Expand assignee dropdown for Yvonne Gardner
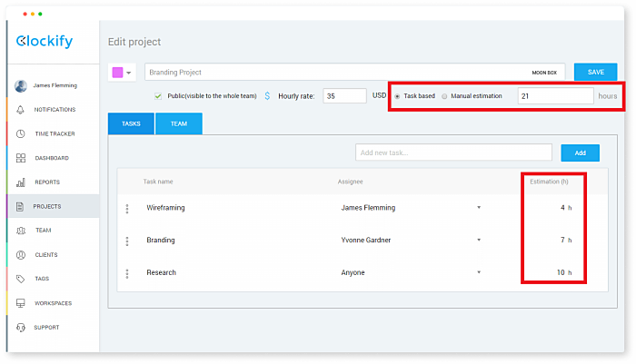The height and width of the screenshot is (364, 636). [479, 240]
